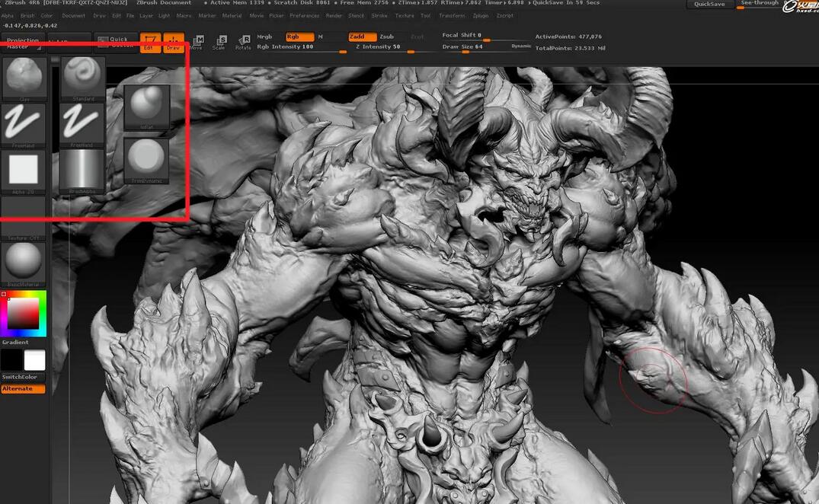Open the BasicMaterial sphere picker

coord(24,264)
